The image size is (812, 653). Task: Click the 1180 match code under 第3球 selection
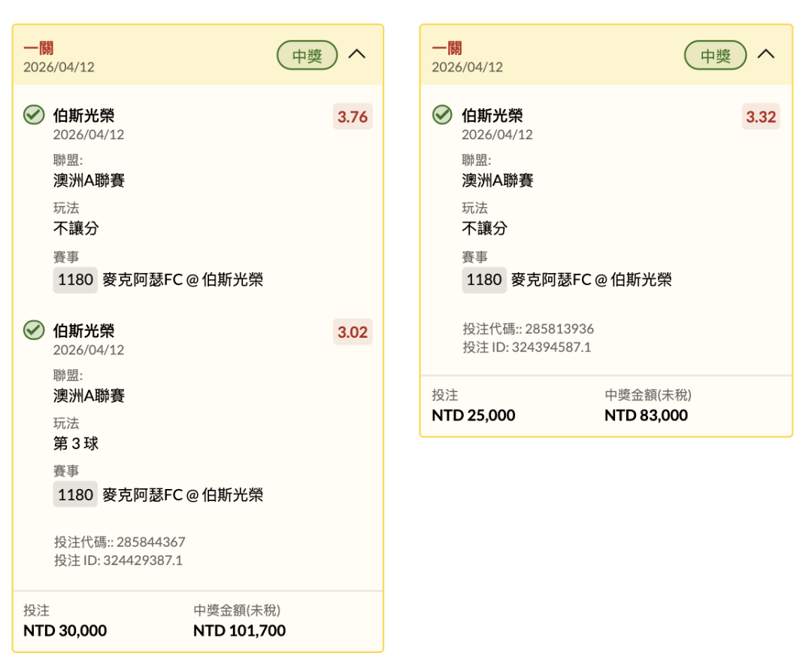[75, 494]
